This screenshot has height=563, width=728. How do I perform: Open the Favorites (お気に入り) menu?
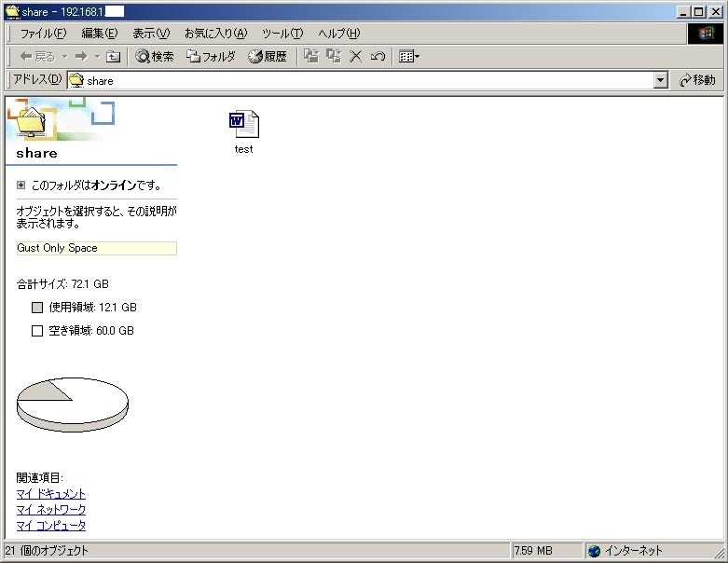click(x=215, y=34)
